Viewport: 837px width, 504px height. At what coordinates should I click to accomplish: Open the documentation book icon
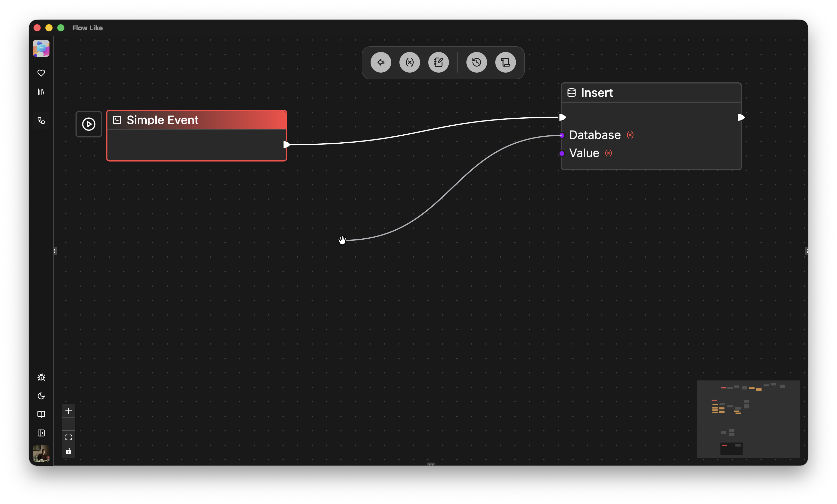41,414
